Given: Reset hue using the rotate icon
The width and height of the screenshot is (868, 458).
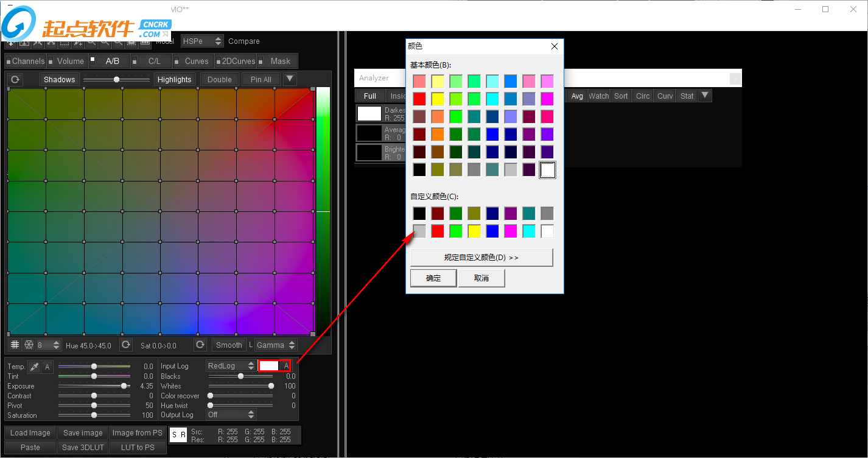Looking at the screenshot, I should pos(125,345).
